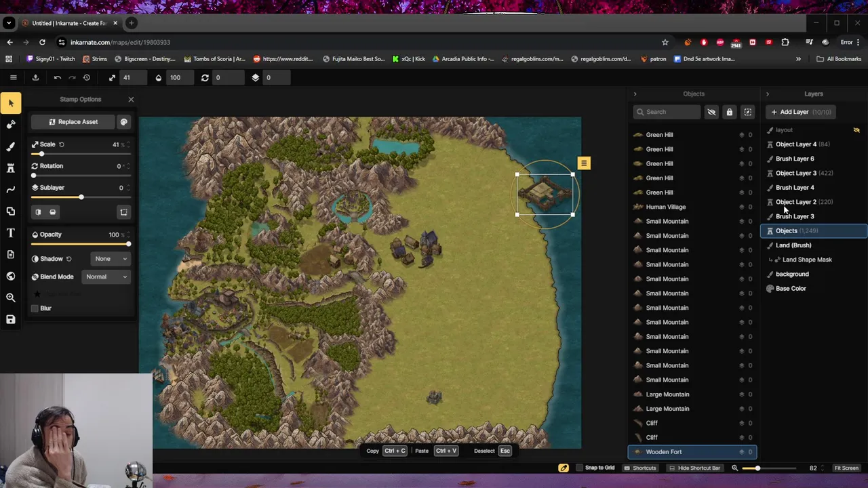Image resolution: width=868 pixels, height=488 pixels.
Task: Enable the Blur checkbox
Action: pyautogui.click(x=35, y=308)
